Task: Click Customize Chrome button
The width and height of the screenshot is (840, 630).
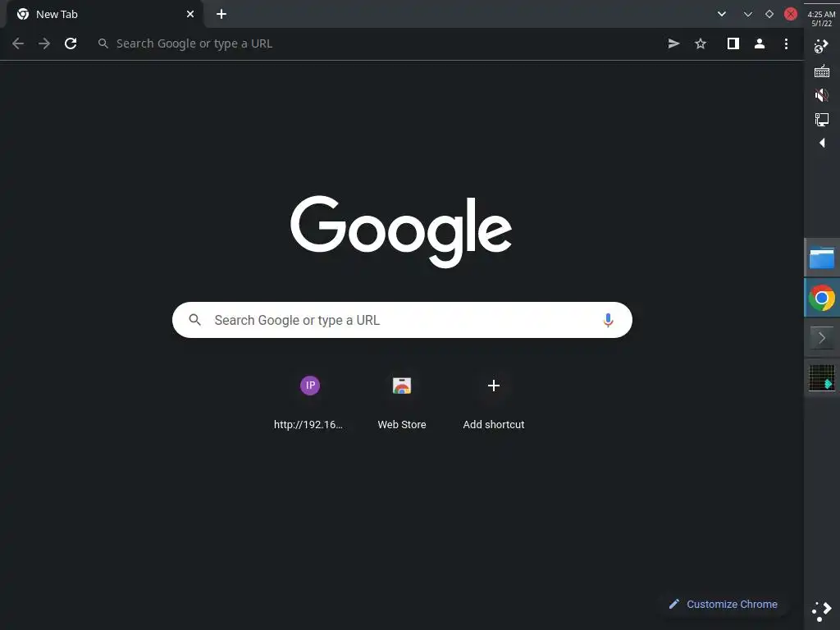Action: click(724, 604)
